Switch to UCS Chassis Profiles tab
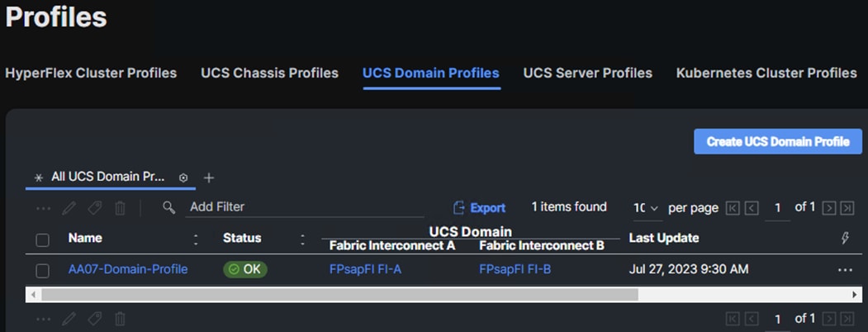 tap(269, 73)
